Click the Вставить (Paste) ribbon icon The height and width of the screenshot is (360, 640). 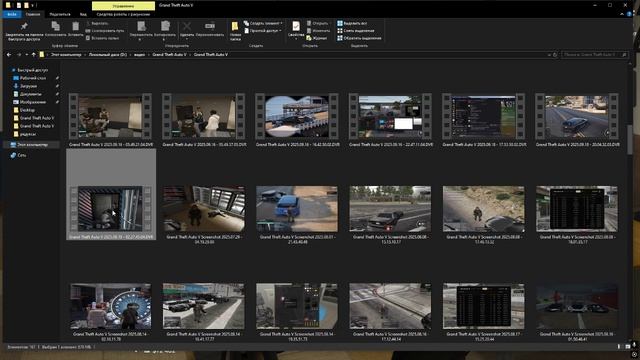(76, 27)
